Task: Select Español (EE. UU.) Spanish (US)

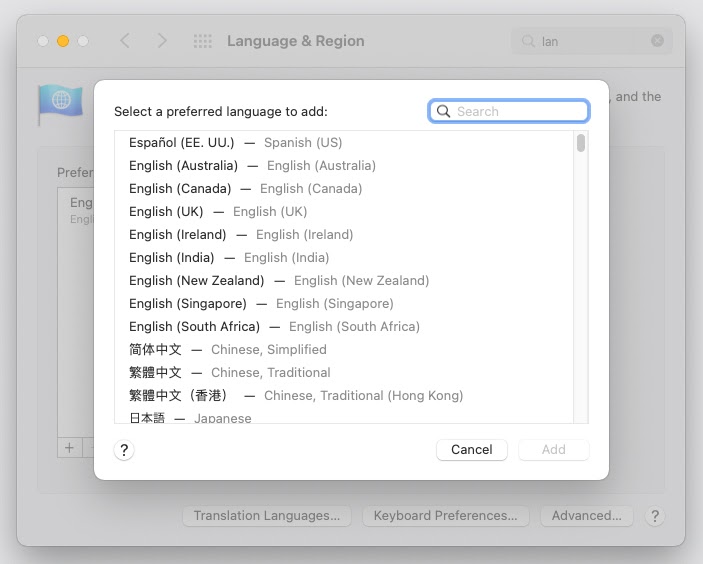Action: point(344,143)
